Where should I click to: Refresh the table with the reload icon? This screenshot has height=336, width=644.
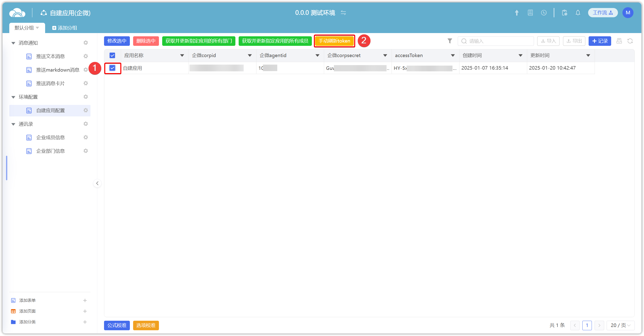[630, 41]
